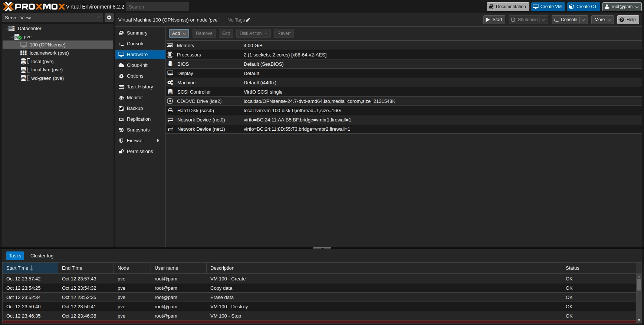Open the Monitor section
The height and width of the screenshot is (325, 644).
pyautogui.click(x=140, y=98)
